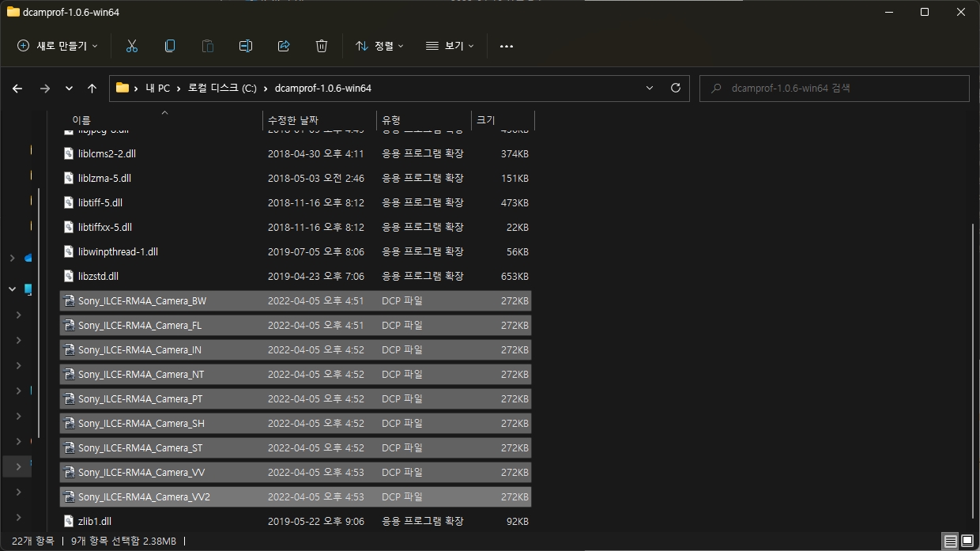980x551 pixels.
Task: Click 로컬 디스크 (C:) in address path
Action: (222, 88)
